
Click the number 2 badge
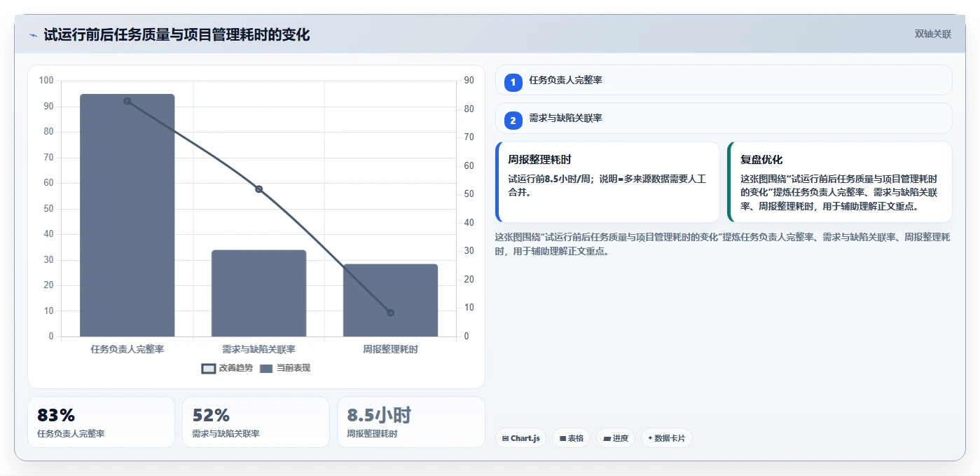513,121
